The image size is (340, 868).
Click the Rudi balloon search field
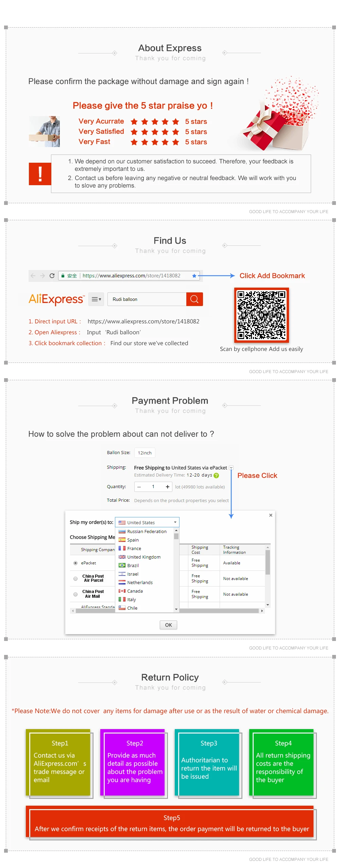[147, 299]
